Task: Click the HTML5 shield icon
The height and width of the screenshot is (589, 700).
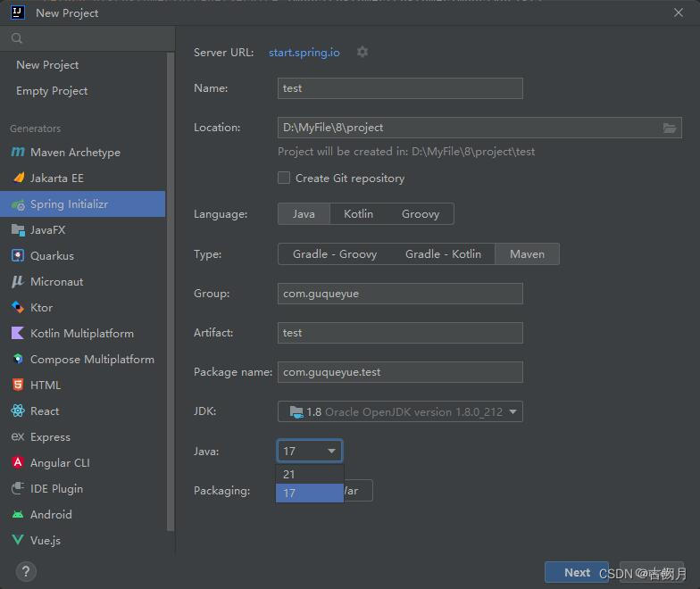Action: (x=18, y=385)
